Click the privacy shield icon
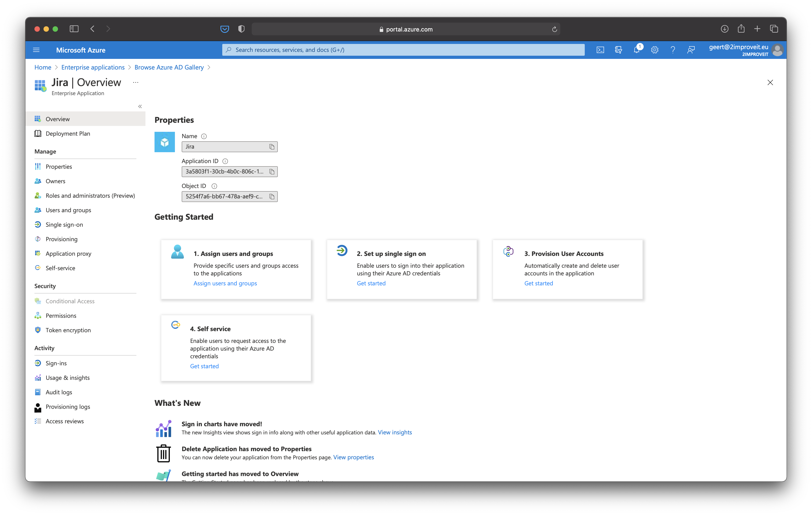This screenshot has width=812, height=515. [241, 29]
